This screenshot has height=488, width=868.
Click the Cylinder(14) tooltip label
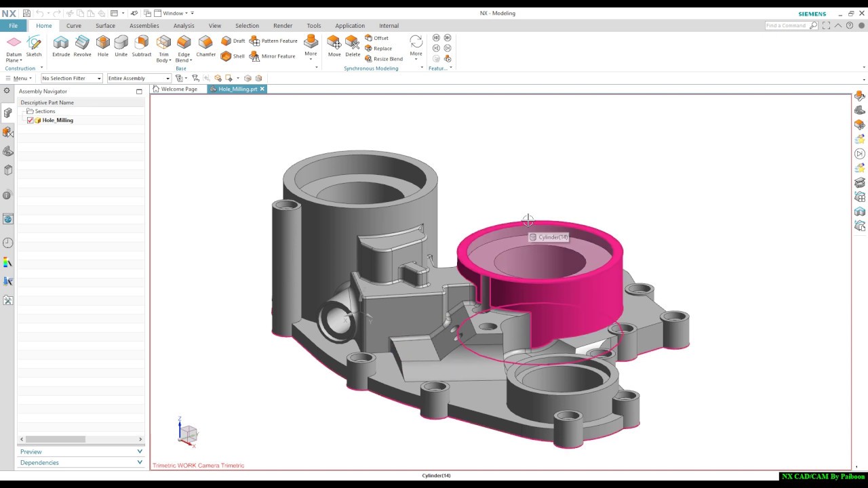click(x=549, y=237)
